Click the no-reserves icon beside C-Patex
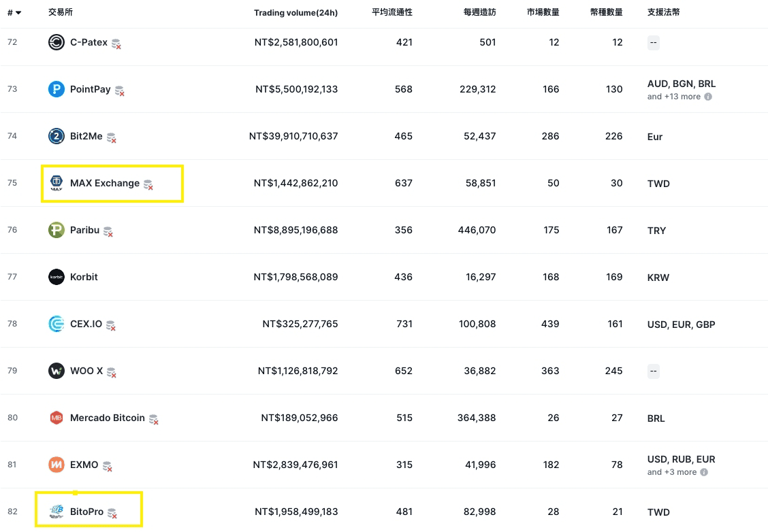The height and width of the screenshot is (532, 768). point(116,44)
